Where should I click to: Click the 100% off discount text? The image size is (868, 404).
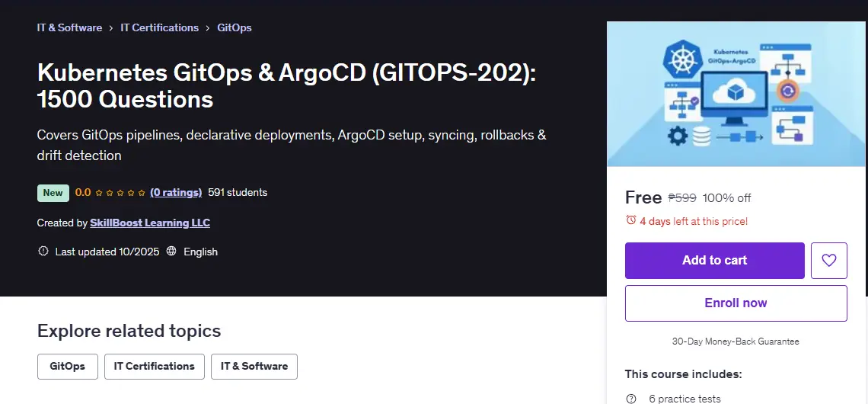(727, 198)
